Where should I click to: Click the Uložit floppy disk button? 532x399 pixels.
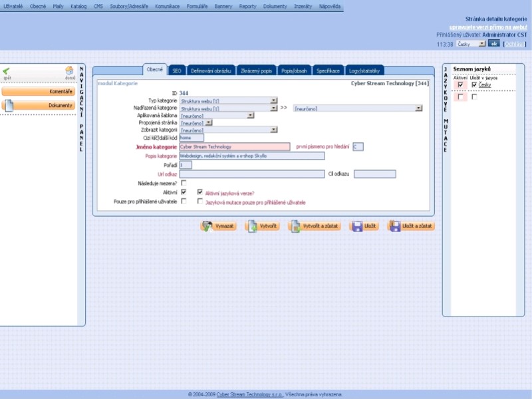[364, 226]
